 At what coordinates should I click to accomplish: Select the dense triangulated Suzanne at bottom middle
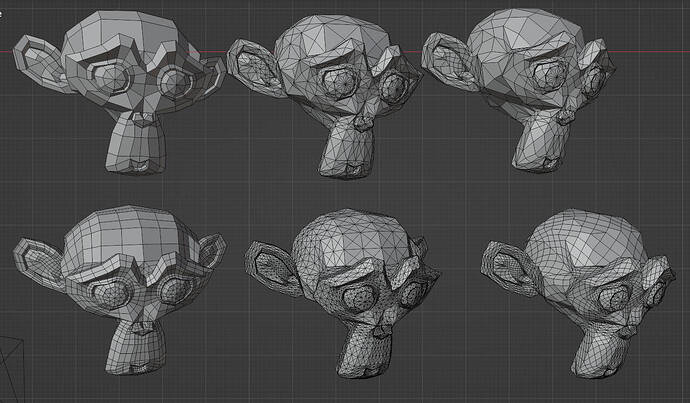(x=342, y=293)
